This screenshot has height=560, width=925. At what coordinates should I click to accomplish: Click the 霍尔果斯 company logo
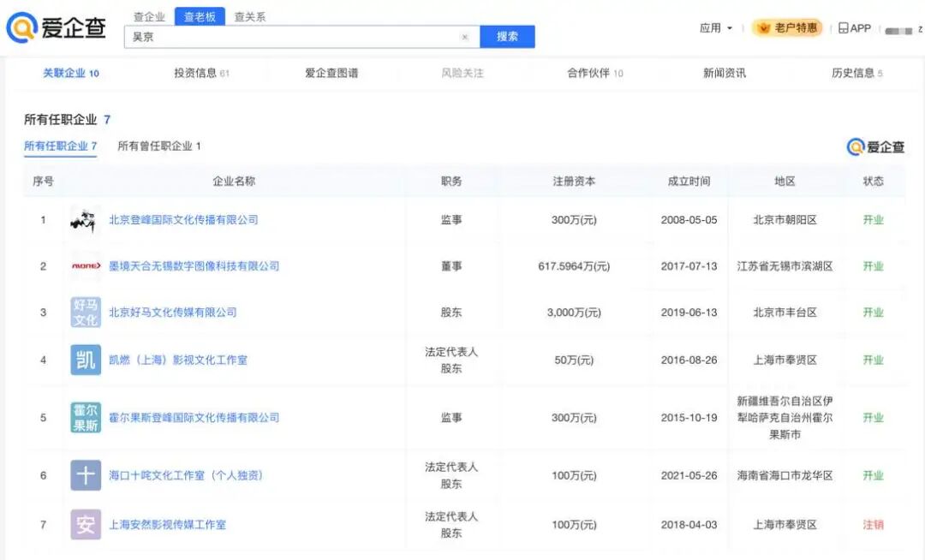pos(86,417)
